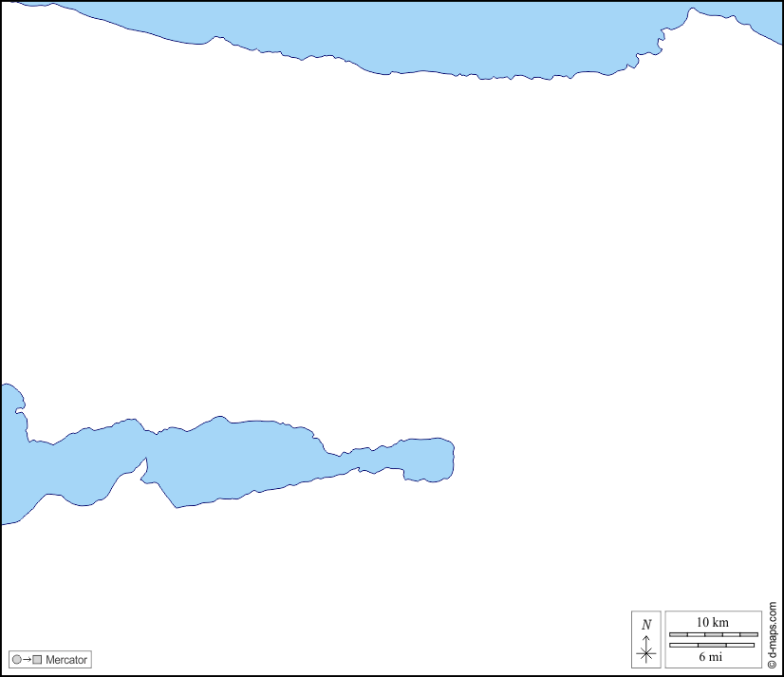Click the rounded eastern tip of the lake
Image resolution: width=784 pixels, height=677 pixels.
441,461
